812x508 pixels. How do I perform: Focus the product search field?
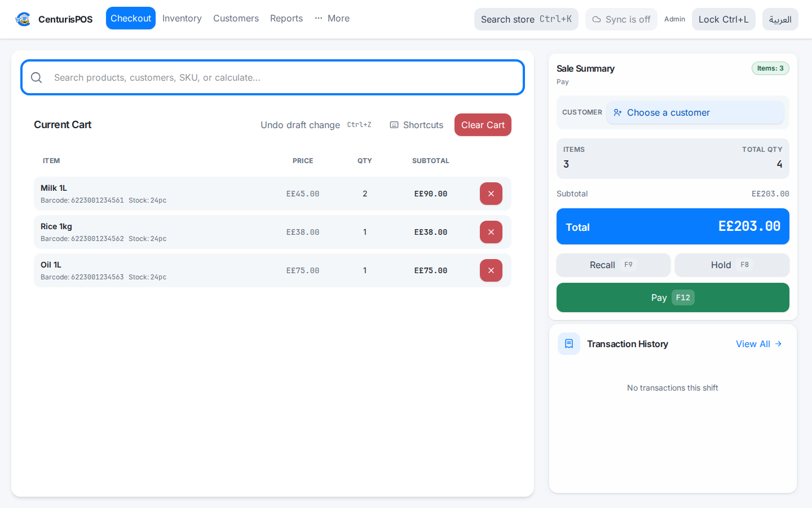[273, 77]
